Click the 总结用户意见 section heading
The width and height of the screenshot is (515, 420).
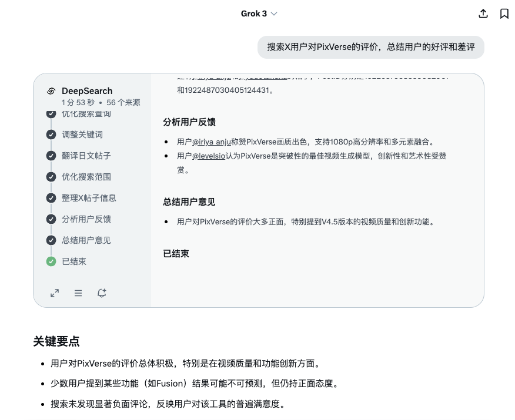point(189,202)
